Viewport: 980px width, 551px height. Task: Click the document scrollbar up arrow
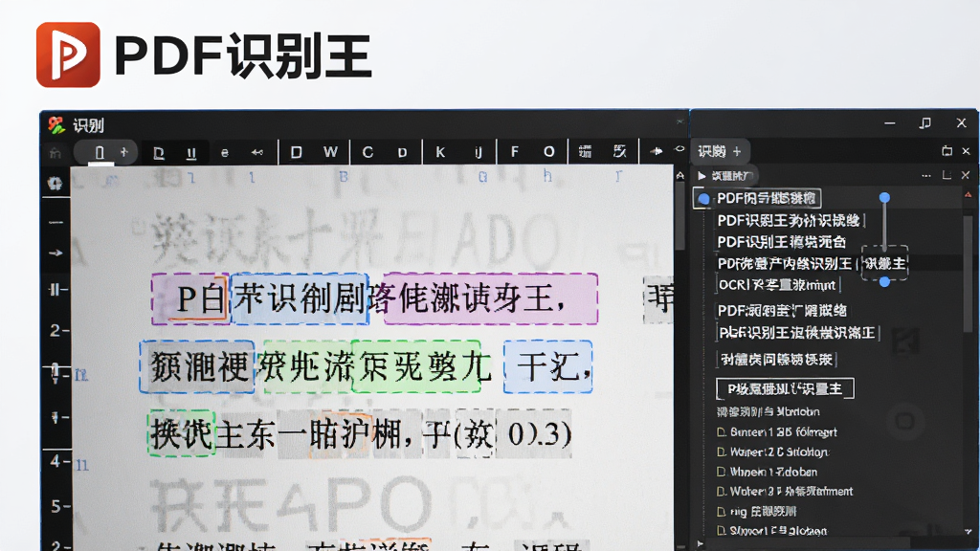click(680, 176)
